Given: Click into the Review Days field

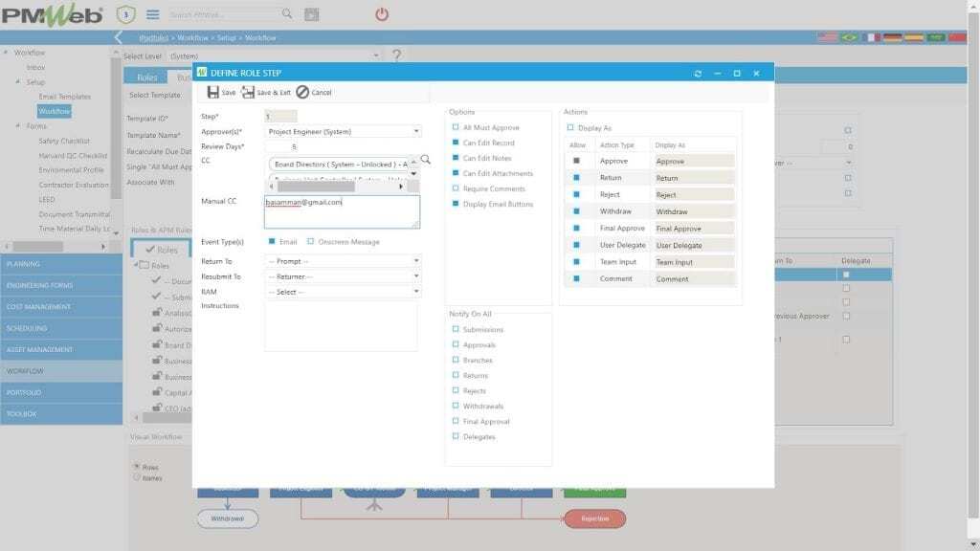Looking at the screenshot, I should [280, 146].
